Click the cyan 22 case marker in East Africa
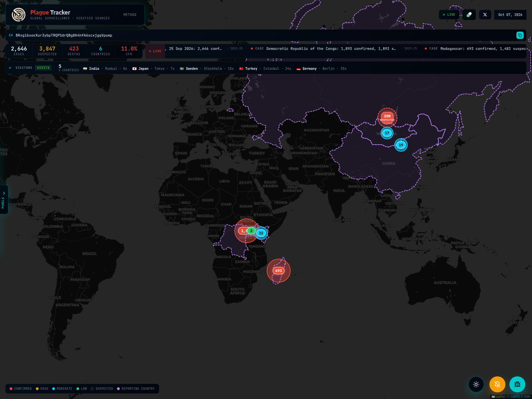This screenshot has width=532, height=399. click(x=261, y=233)
